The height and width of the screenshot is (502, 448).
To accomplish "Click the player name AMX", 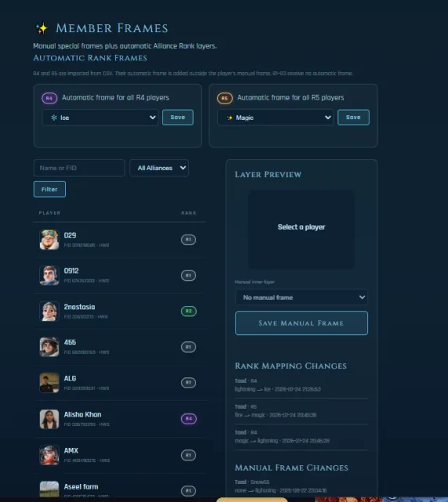I will (71, 451).
